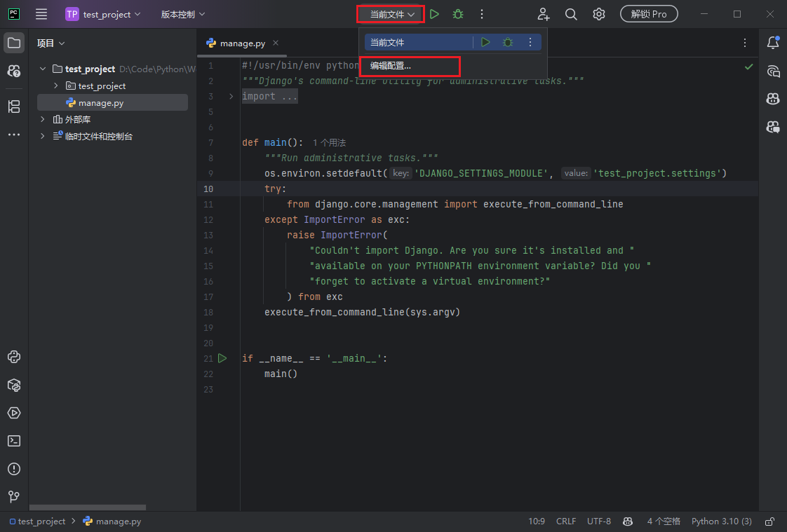
Task: Show more tool windows ellipsis icon
Action: click(14, 135)
